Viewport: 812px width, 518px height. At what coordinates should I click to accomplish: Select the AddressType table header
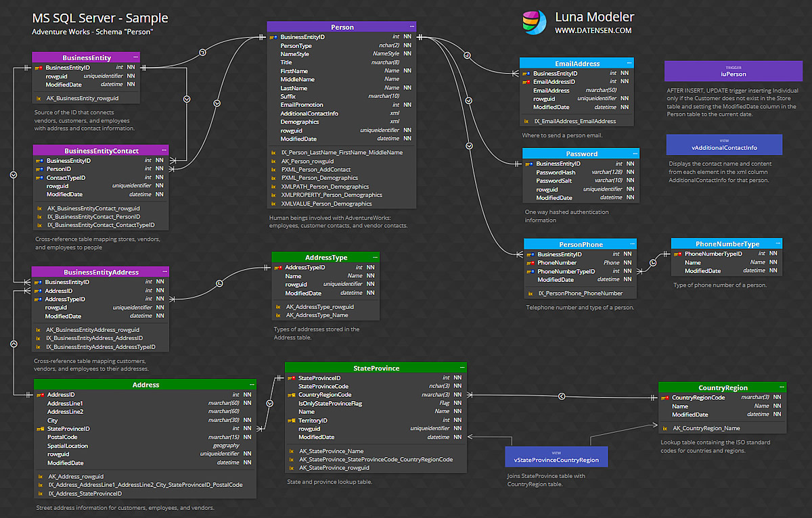coord(325,258)
